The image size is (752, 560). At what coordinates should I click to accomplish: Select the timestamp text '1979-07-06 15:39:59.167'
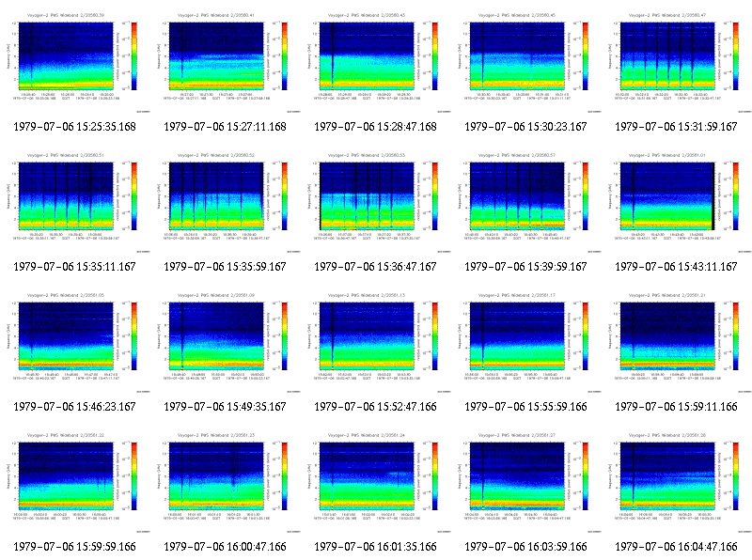pyautogui.click(x=525, y=267)
